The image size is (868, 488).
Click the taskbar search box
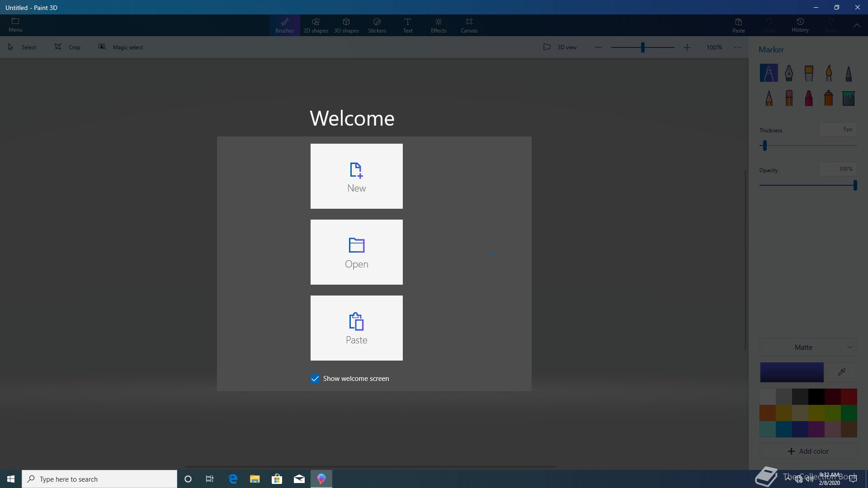(99, 479)
